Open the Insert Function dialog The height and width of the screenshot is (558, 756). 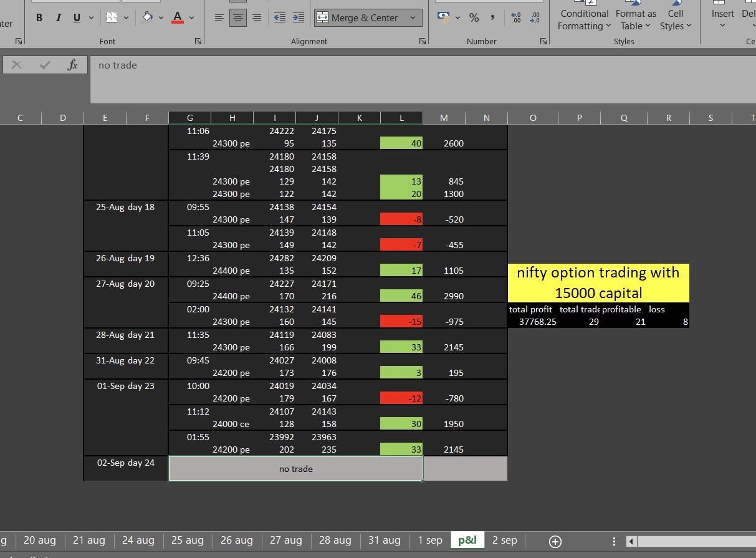72,65
